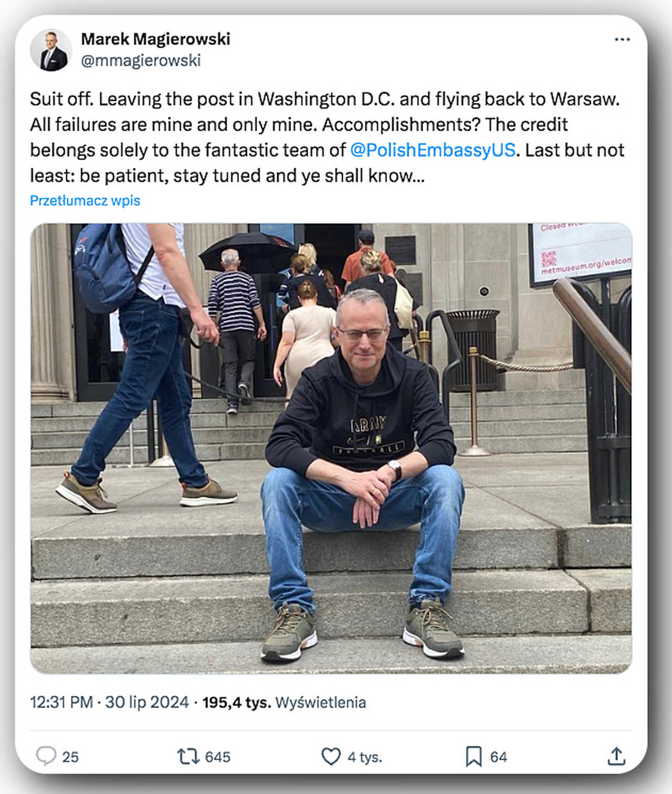
Task: Open the attached photo of man on steps
Action: click(x=331, y=449)
